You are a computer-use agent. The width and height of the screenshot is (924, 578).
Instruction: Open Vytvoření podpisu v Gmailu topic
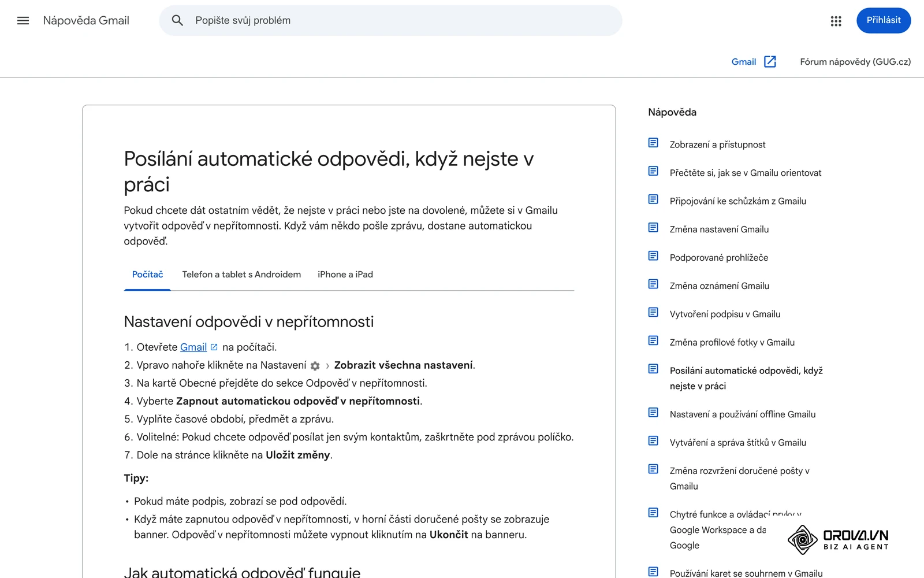coord(725,314)
